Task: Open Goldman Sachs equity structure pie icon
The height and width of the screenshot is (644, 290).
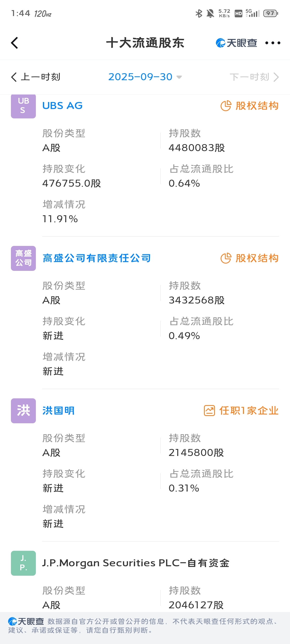Action: pyautogui.click(x=226, y=258)
